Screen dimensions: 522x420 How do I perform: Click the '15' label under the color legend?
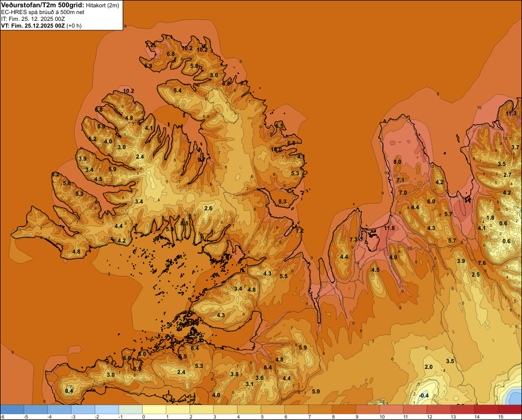(501, 417)
